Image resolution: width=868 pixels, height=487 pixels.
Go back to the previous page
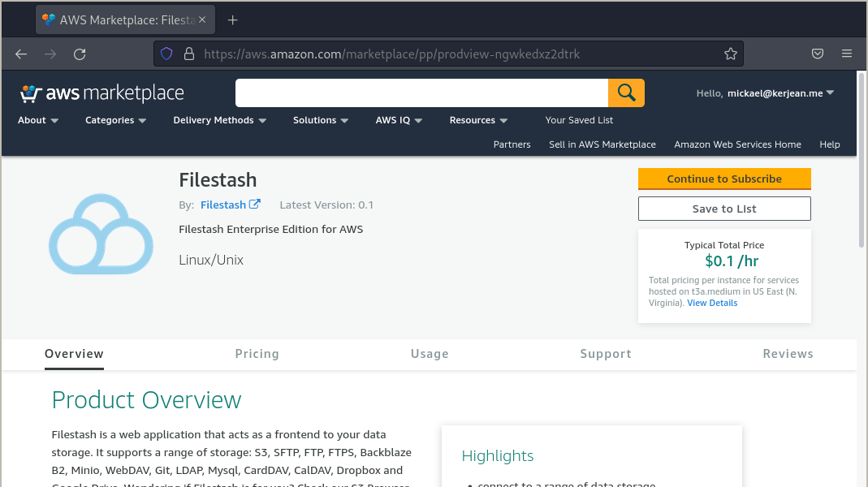click(21, 54)
